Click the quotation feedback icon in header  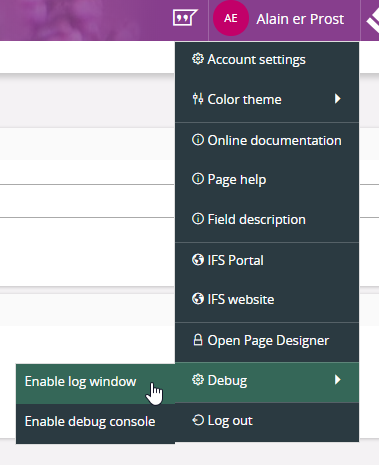(185, 17)
